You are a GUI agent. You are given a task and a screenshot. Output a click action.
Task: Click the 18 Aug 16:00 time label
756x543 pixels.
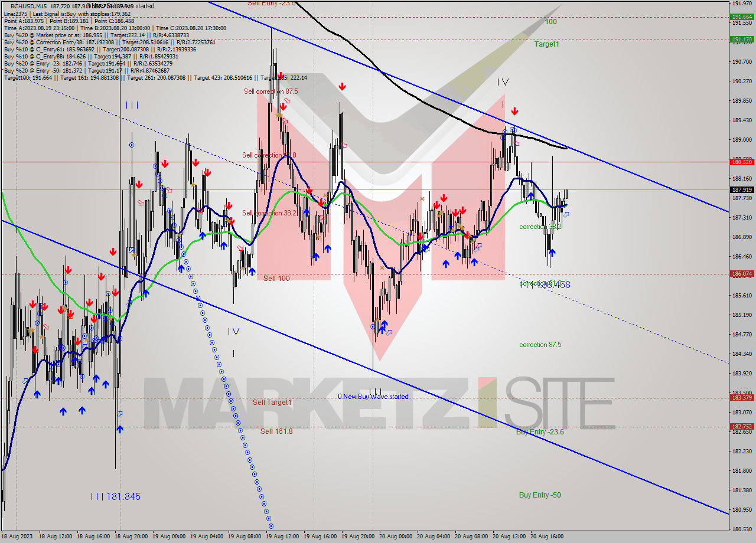click(92, 537)
